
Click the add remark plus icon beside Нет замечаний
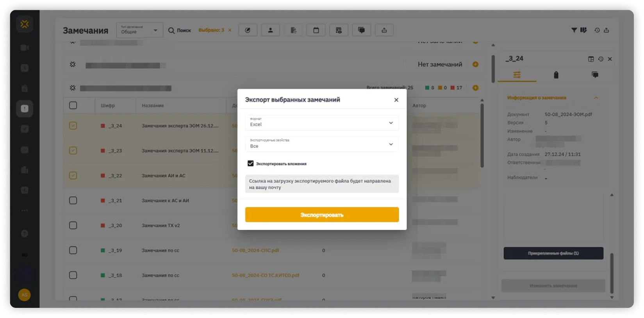pyautogui.click(x=475, y=64)
